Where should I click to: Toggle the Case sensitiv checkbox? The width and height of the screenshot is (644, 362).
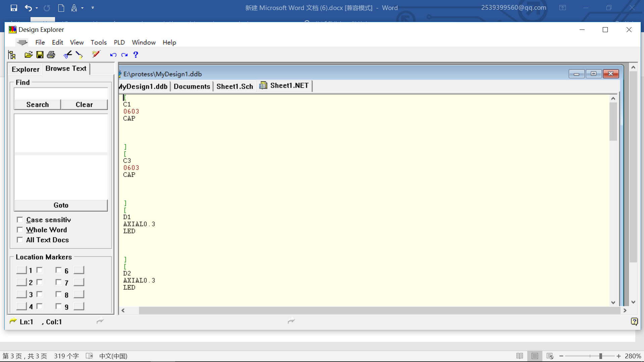20,220
